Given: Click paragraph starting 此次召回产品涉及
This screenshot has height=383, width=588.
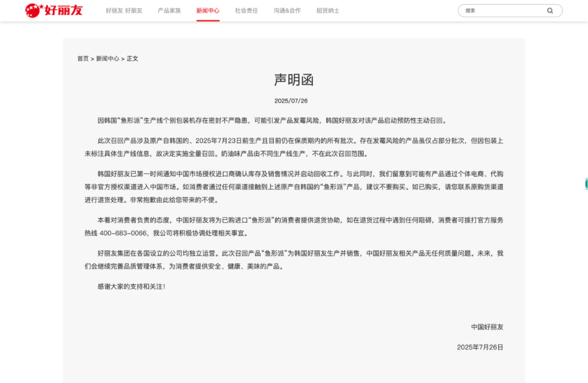Looking at the screenshot, I should tap(293, 147).
